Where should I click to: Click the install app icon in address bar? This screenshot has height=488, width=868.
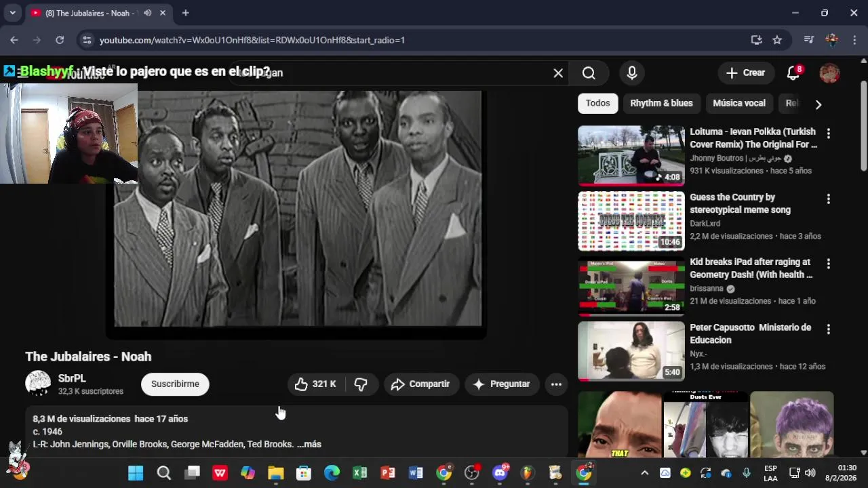(757, 40)
